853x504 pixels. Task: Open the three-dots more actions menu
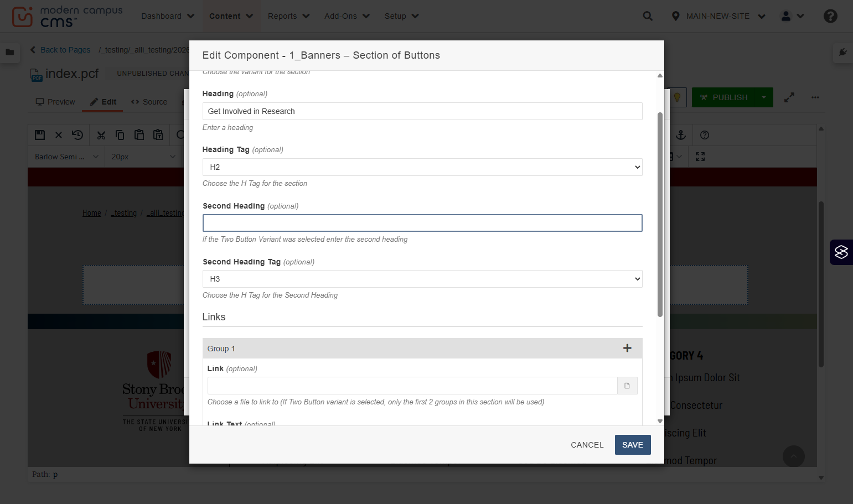[x=815, y=97]
